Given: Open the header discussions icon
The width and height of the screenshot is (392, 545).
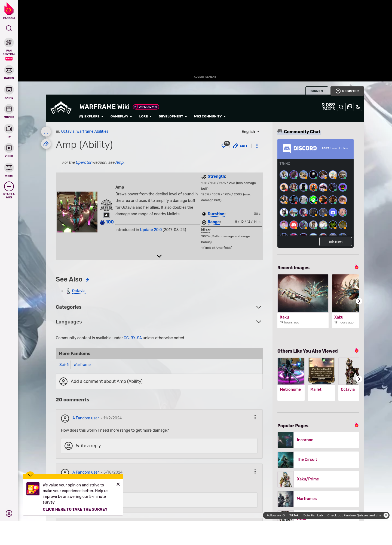Looking at the screenshot, I should click(x=350, y=107).
